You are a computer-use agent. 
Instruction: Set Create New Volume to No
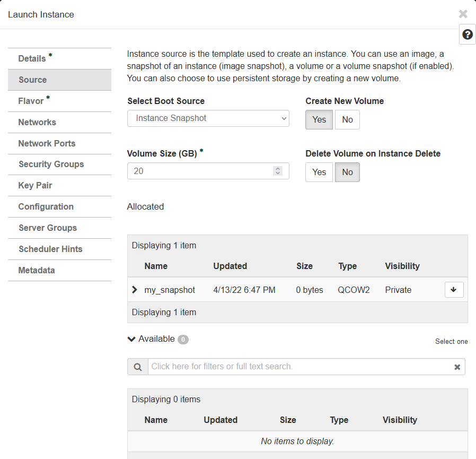(x=347, y=120)
